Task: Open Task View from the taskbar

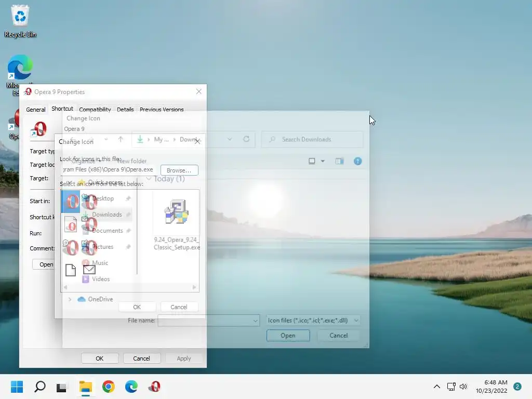Action: [x=61, y=387]
